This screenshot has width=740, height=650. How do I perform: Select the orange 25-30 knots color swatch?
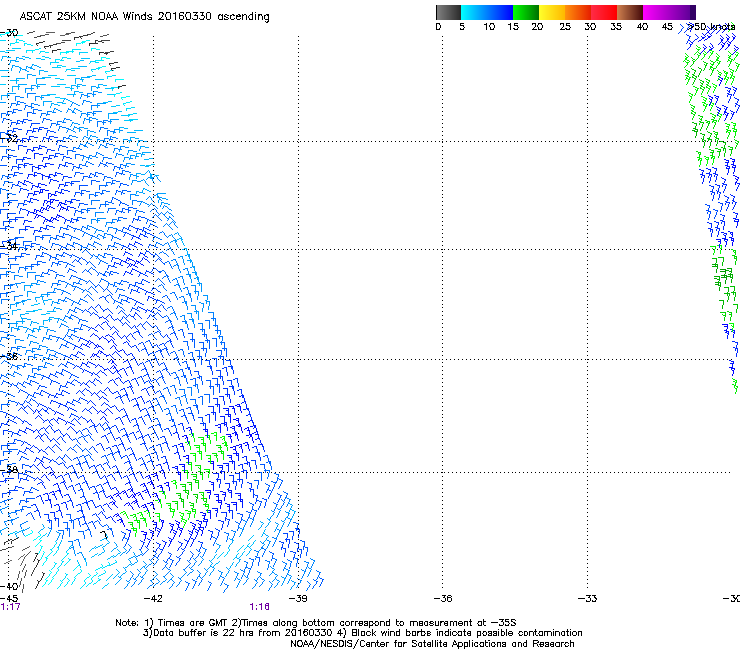click(x=578, y=12)
